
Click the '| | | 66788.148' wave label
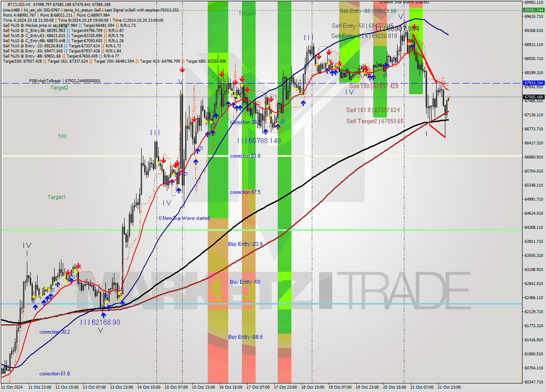(x=259, y=141)
